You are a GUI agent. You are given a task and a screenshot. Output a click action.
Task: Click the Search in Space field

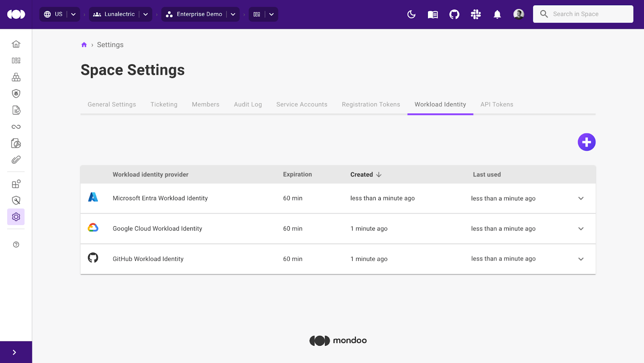pos(588,14)
